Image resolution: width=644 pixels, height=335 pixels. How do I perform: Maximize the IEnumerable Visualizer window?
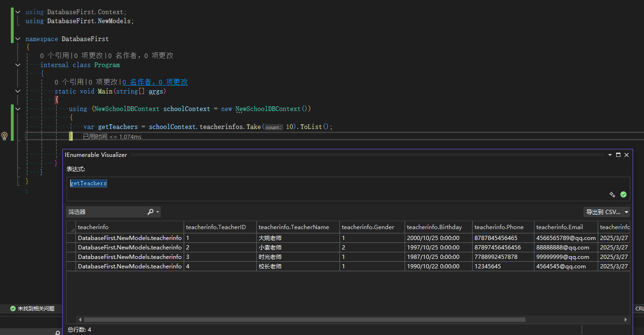click(618, 155)
